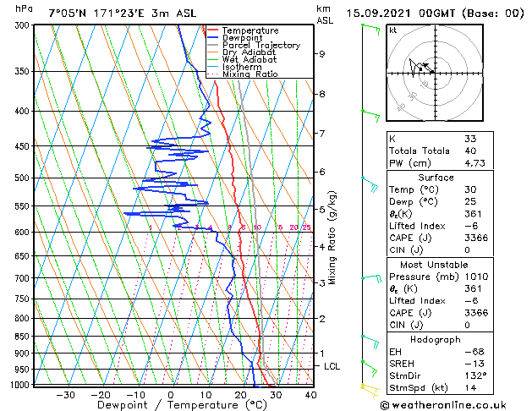Click the Surface Lifted Index row label

coord(417,226)
